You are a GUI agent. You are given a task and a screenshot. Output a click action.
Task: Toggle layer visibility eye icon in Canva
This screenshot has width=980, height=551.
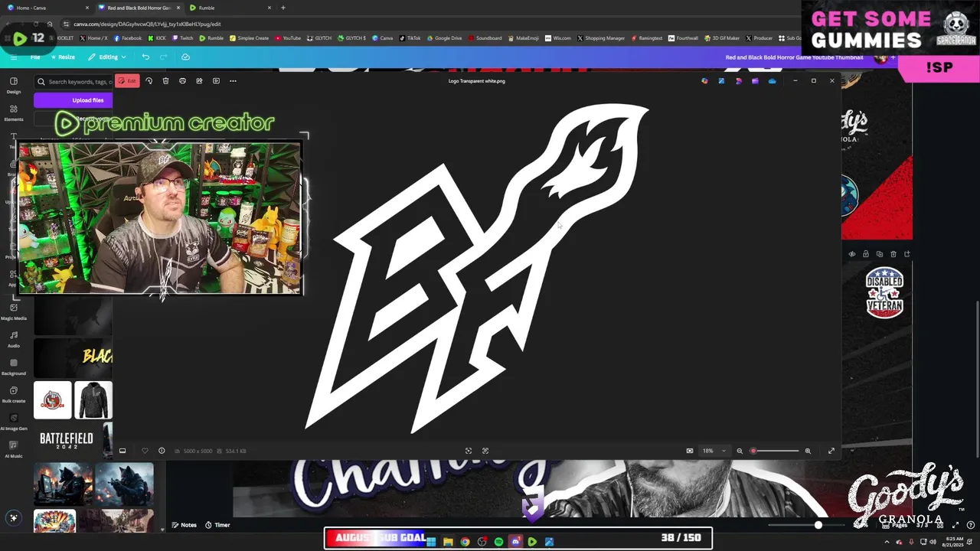[852, 254]
